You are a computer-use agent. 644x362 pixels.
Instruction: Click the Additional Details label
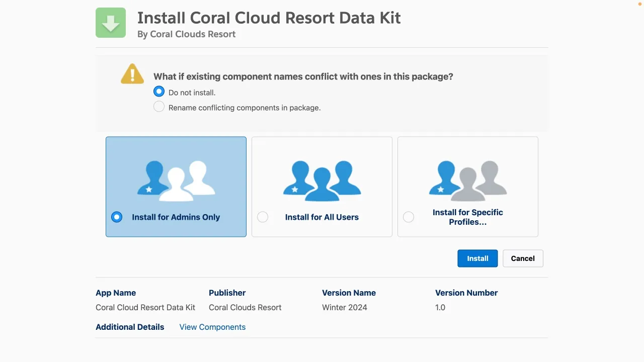(x=130, y=327)
